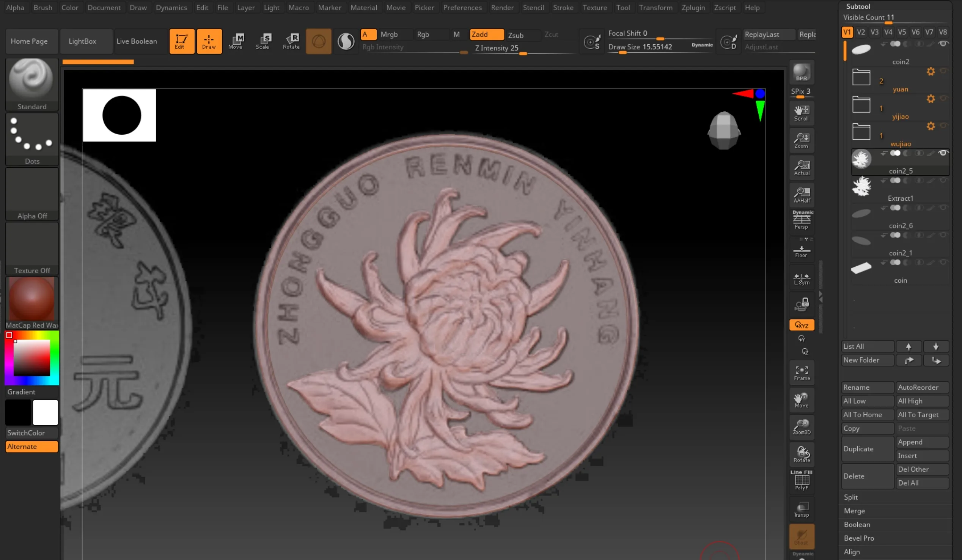Select the Scale transform tool

263,41
